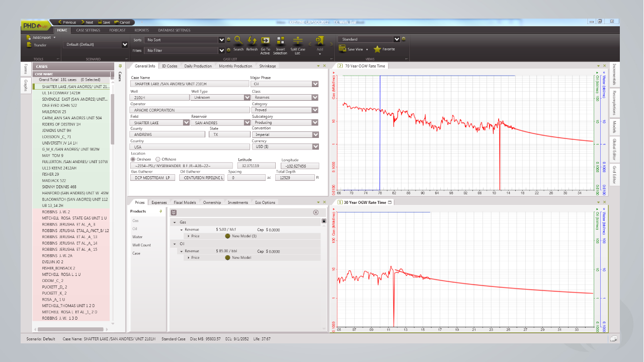Switch to the Expenses tab
Screen dimensions: 644x362
159,202
